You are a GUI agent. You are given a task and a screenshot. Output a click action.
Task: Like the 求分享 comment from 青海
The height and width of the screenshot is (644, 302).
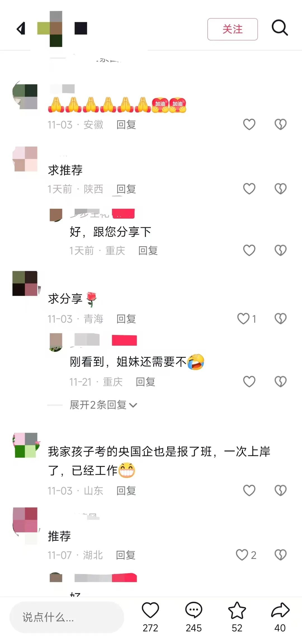pyautogui.click(x=243, y=319)
